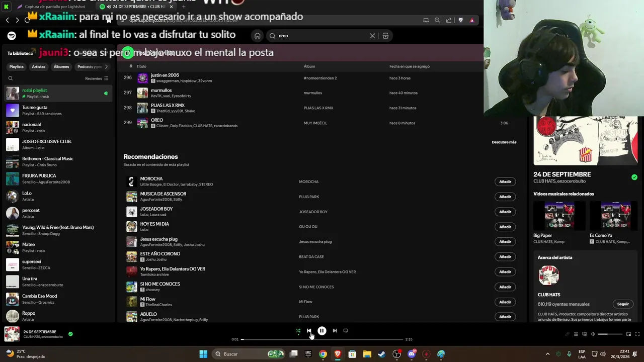Mute with the volume speaker icon

[x=593, y=334]
